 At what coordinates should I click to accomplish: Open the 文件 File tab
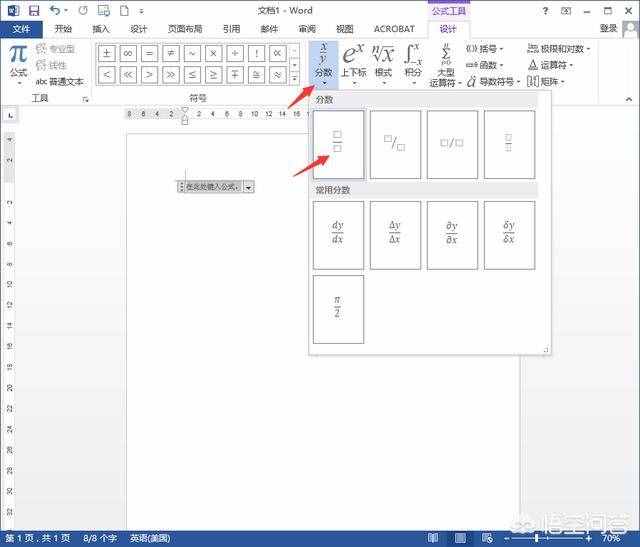21,29
